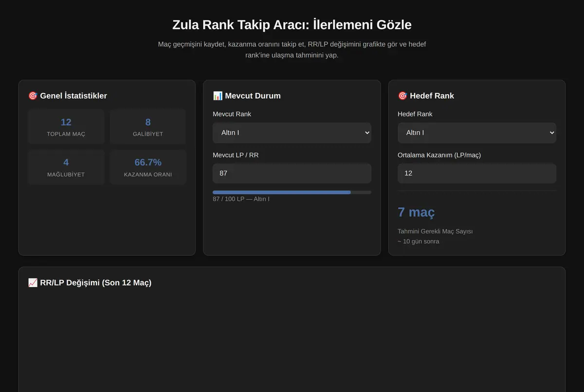Image resolution: width=584 pixels, height=392 pixels.
Task: Click the '87 / 100 LP — Altın I' text
Action: click(x=241, y=199)
